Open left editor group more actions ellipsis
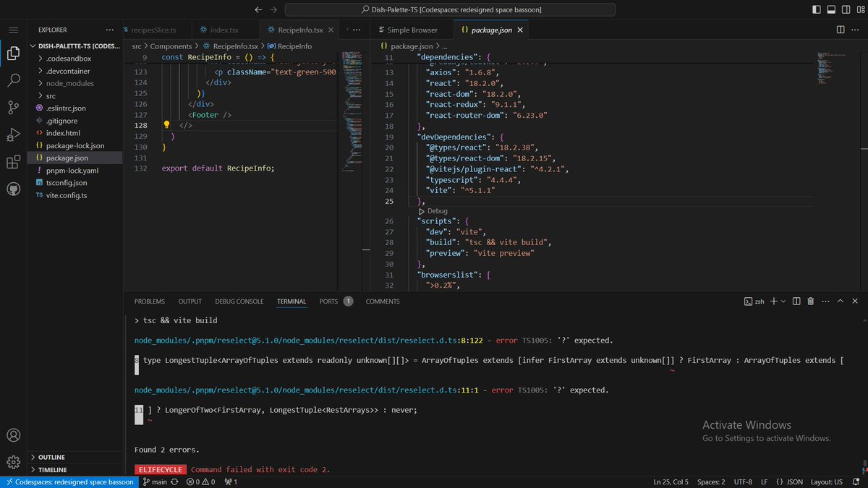 click(356, 30)
